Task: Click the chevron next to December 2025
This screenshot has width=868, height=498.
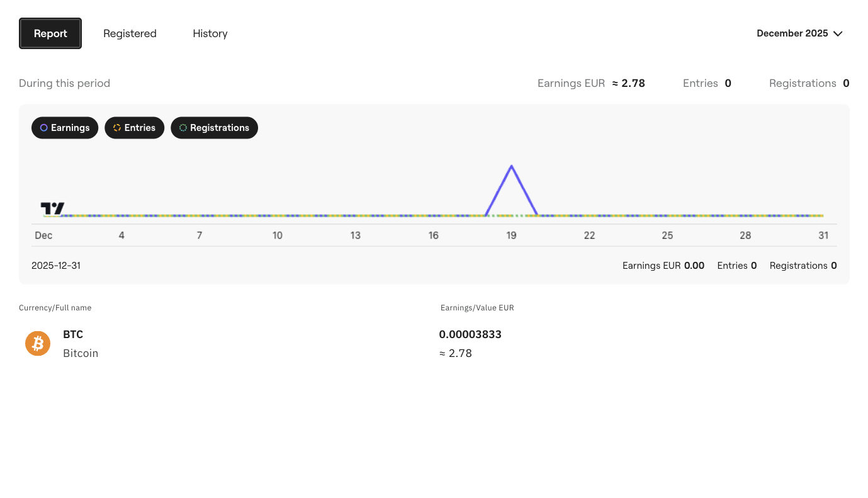Action: [838, 34]
